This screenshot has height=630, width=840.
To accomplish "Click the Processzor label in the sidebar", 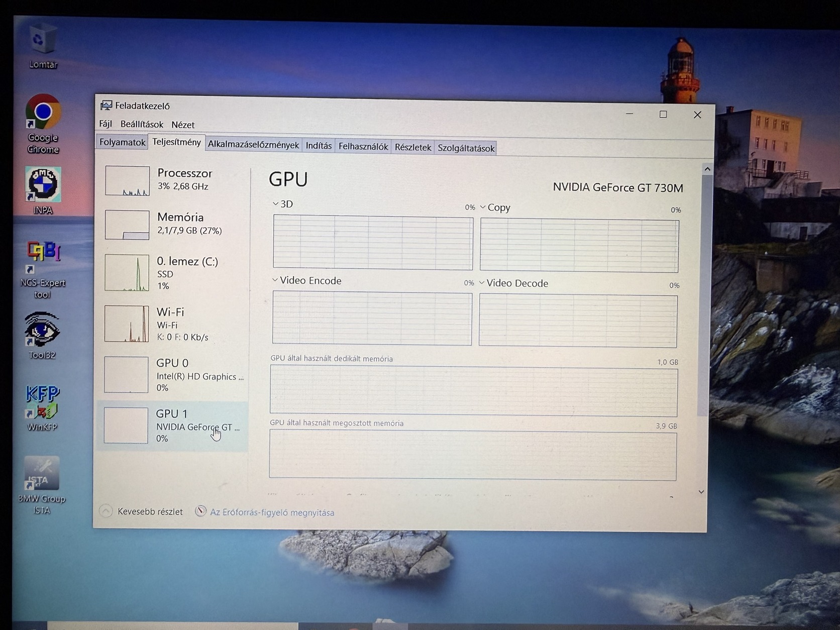I will pos(185,173).
